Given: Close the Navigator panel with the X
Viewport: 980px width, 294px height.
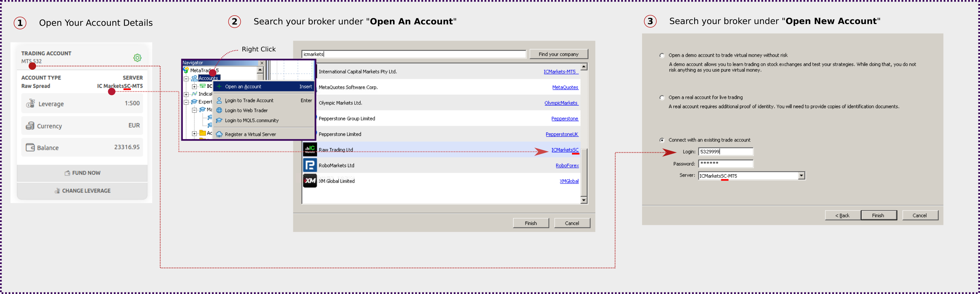Looking at the screenshot, I should click(x=262, y=63).
